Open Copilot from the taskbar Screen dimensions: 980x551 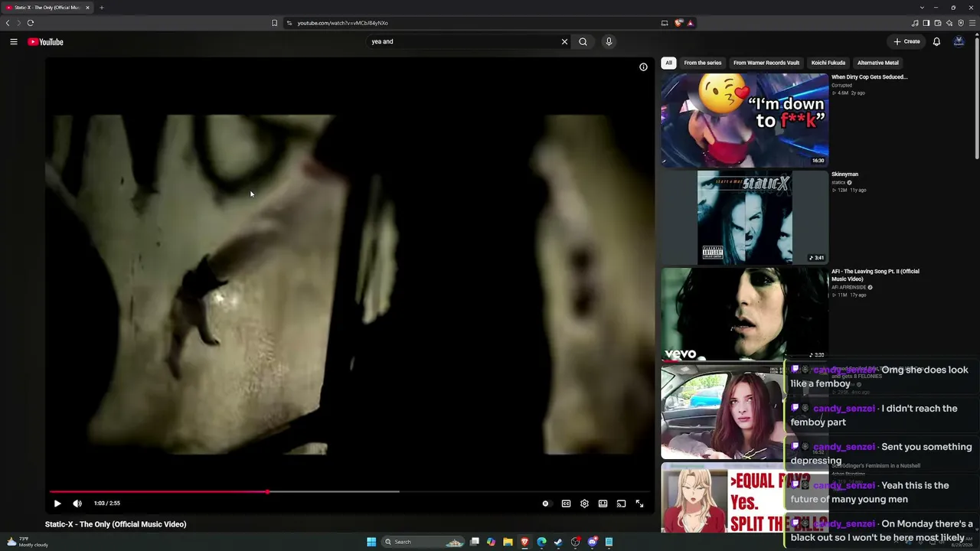[x=491, y=542]
